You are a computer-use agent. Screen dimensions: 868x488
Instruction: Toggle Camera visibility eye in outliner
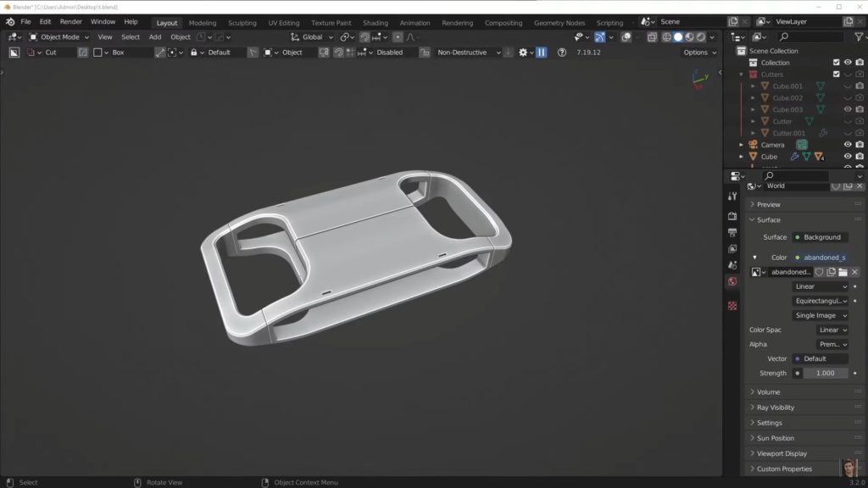pos(847,145)
